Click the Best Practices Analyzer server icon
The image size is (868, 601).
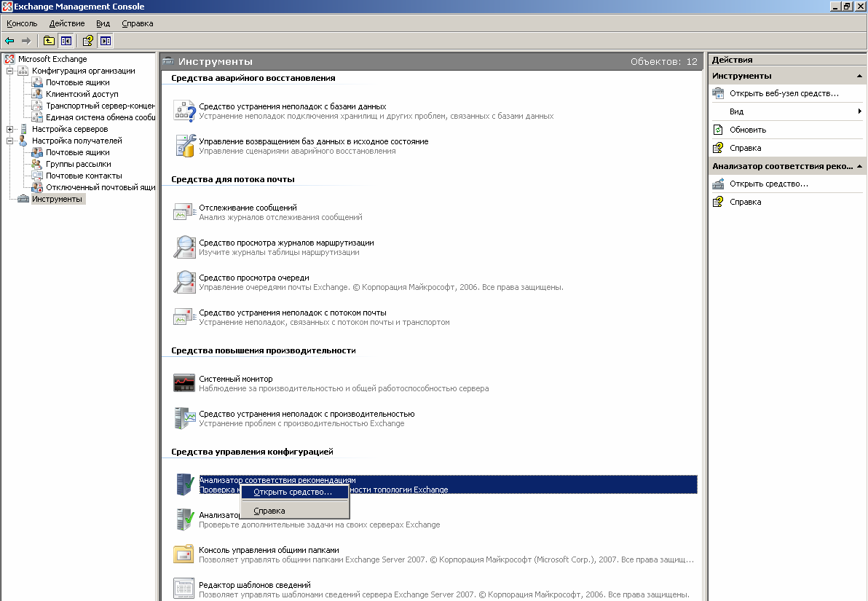pos(184,484)
